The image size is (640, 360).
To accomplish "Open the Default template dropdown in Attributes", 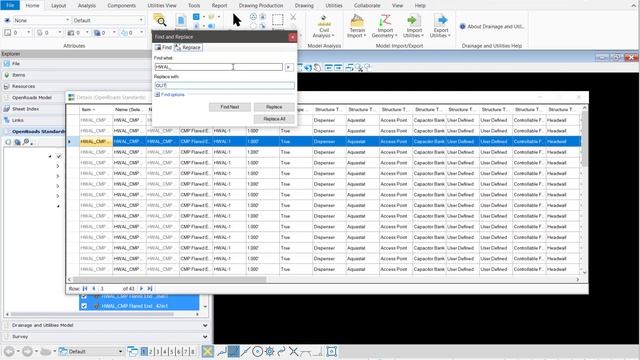I will 108,20.
